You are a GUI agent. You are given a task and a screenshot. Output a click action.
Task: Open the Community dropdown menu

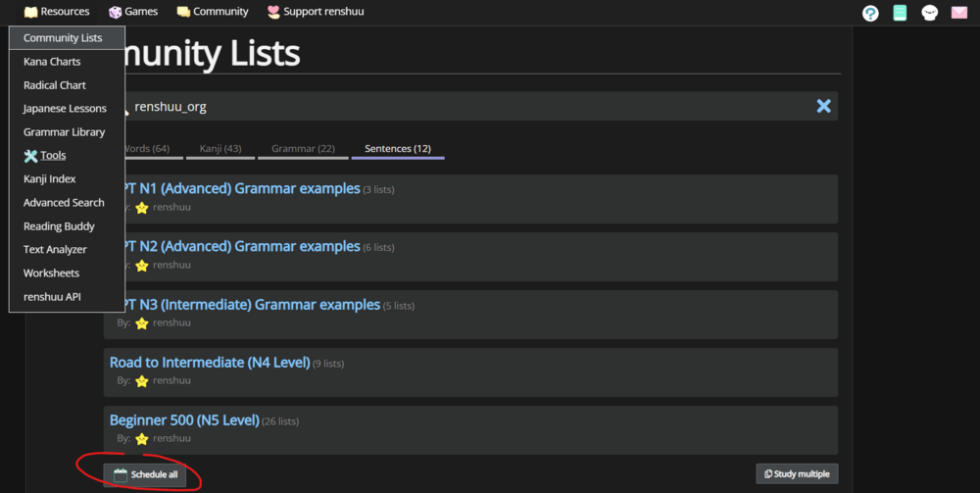213,11
